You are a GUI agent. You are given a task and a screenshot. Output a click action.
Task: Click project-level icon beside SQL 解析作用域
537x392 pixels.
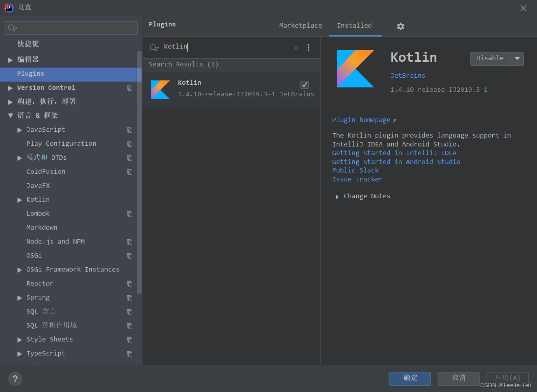coord(130,326)
